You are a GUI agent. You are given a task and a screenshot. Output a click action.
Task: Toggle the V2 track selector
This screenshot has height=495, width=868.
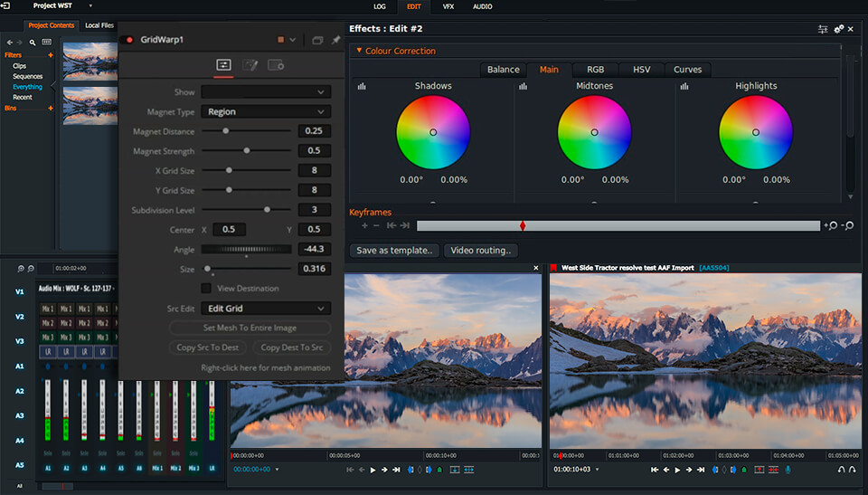[x=19, y=317]
